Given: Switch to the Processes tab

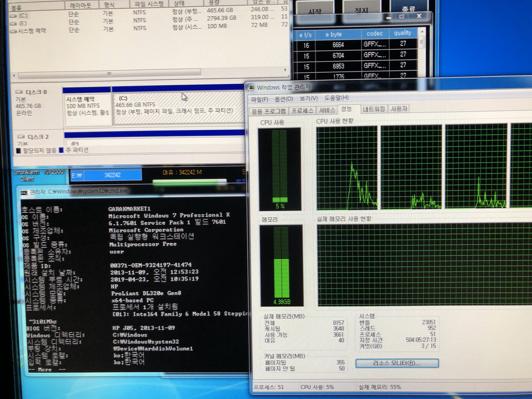Looking at the screenshot, I should pyautogui.click(x=302, y=111).
